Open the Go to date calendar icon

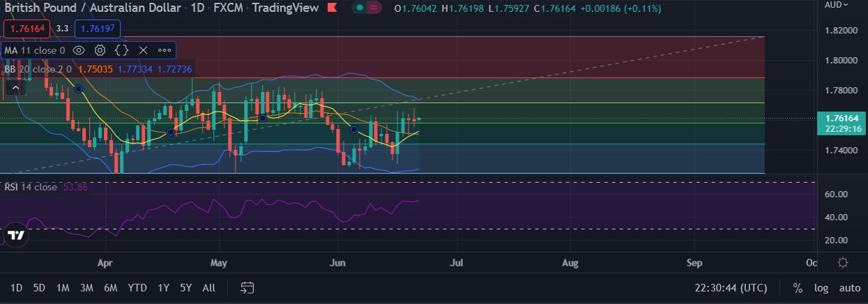tap(247, 287)
